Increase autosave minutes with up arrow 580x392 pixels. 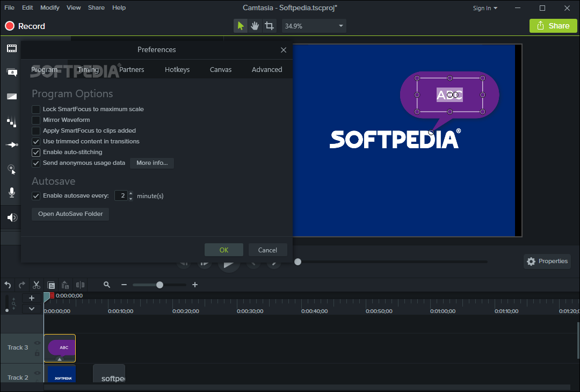pos(131,193)
